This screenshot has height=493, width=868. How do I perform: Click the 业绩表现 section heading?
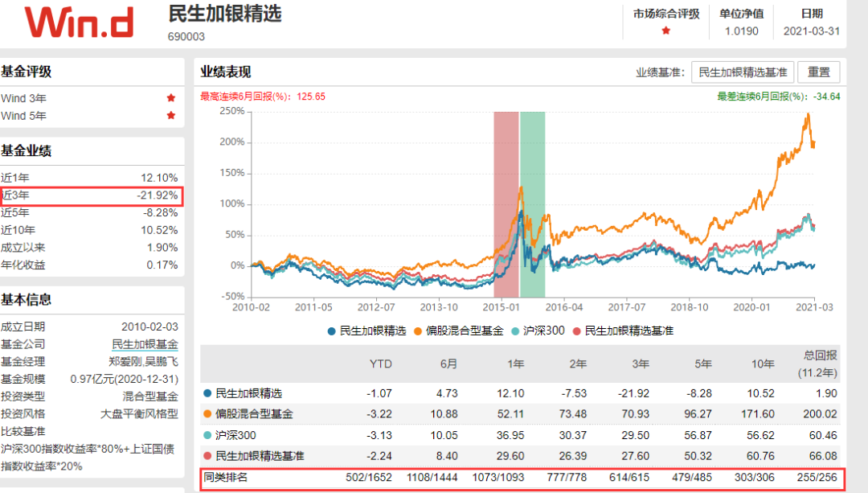coord(226,72)
